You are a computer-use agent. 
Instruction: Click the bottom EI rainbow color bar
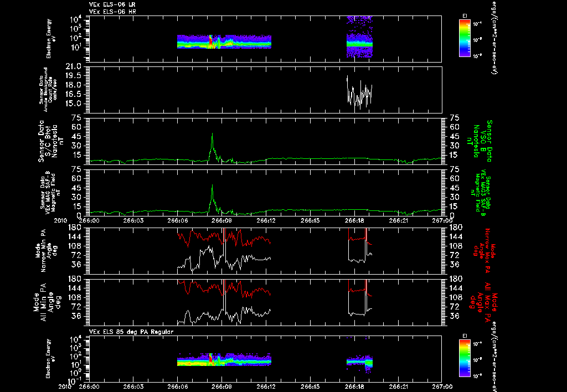click(x=465, y=358)
